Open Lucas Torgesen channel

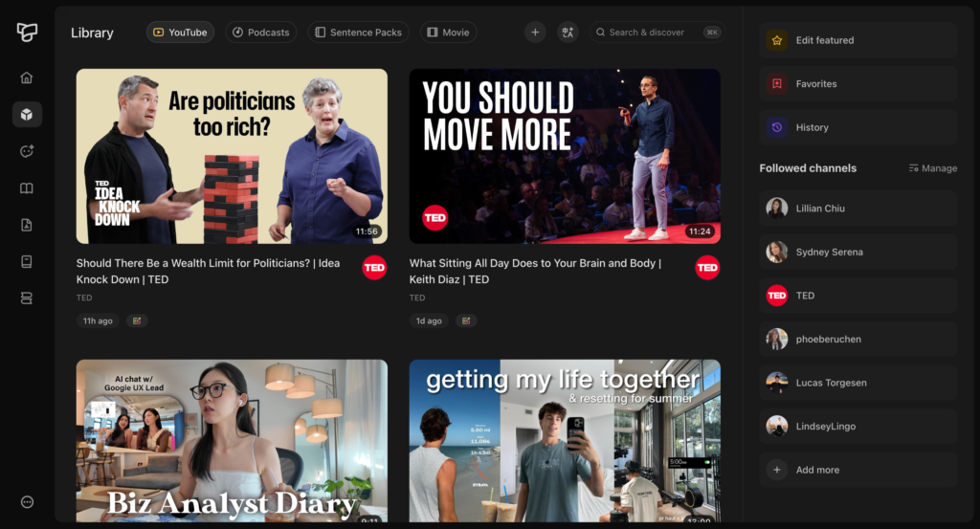pyautogui.click(x=858, y=383)
